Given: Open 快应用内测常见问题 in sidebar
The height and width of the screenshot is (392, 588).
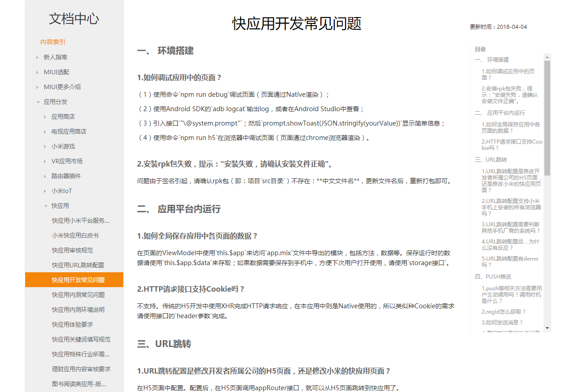Looking at the screenshot, I should point(78,295).
